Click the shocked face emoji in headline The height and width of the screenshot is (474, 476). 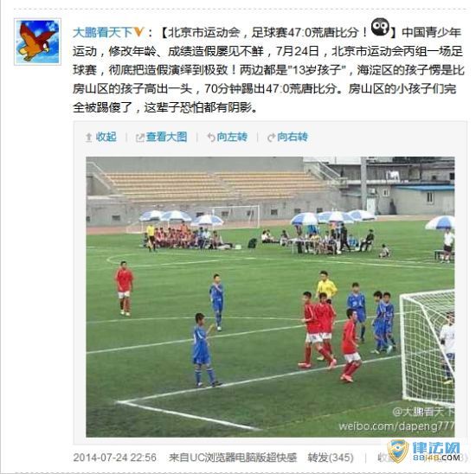[381, 28]
